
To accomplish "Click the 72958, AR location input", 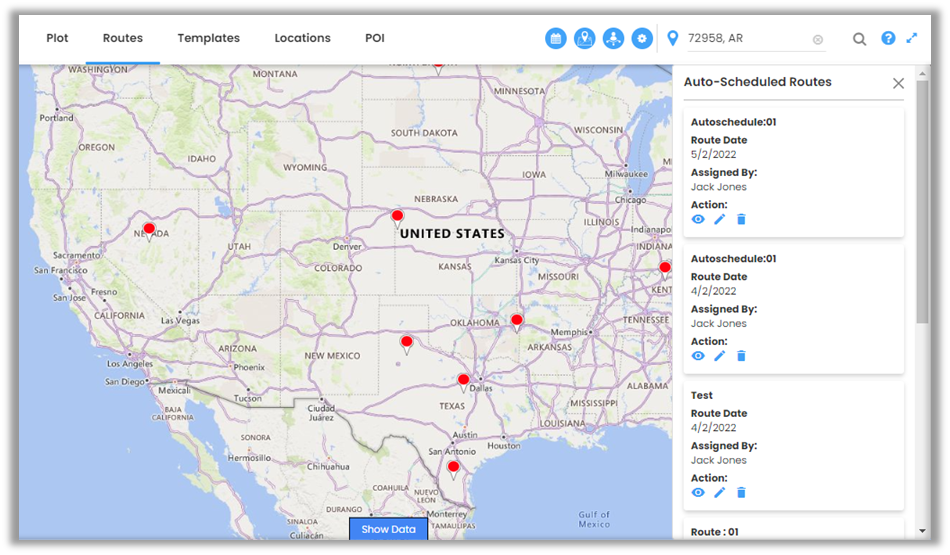I will pyautogui.click(x=745, y=39).
